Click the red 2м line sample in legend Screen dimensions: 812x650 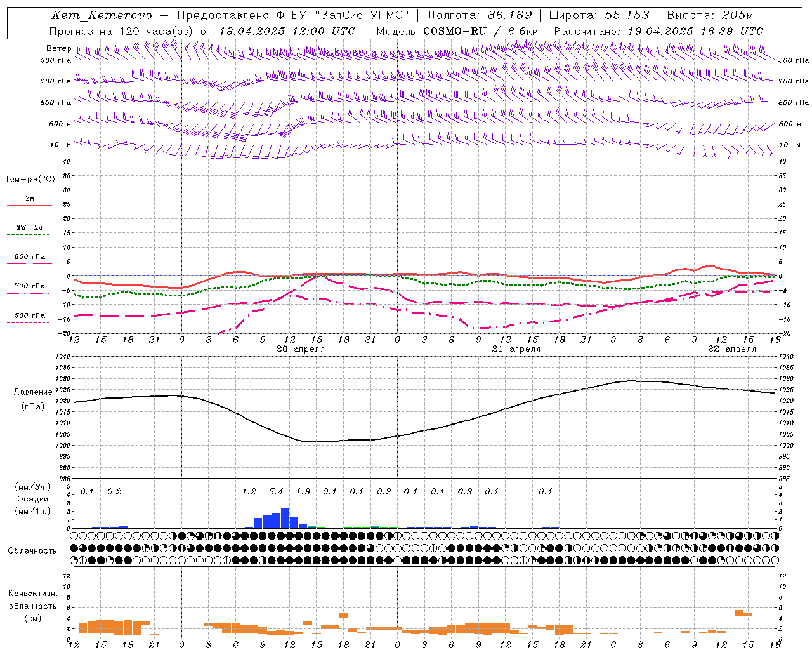(29, 206)
